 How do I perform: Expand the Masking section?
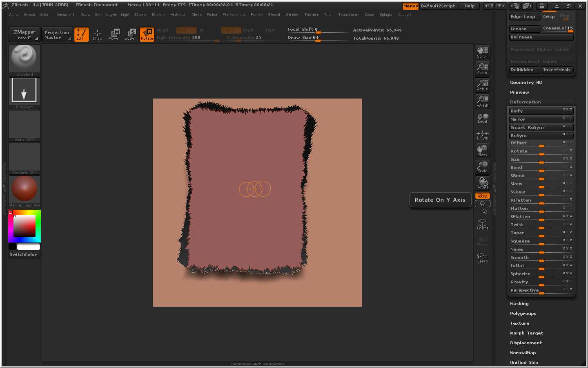(x=519, y=304)
